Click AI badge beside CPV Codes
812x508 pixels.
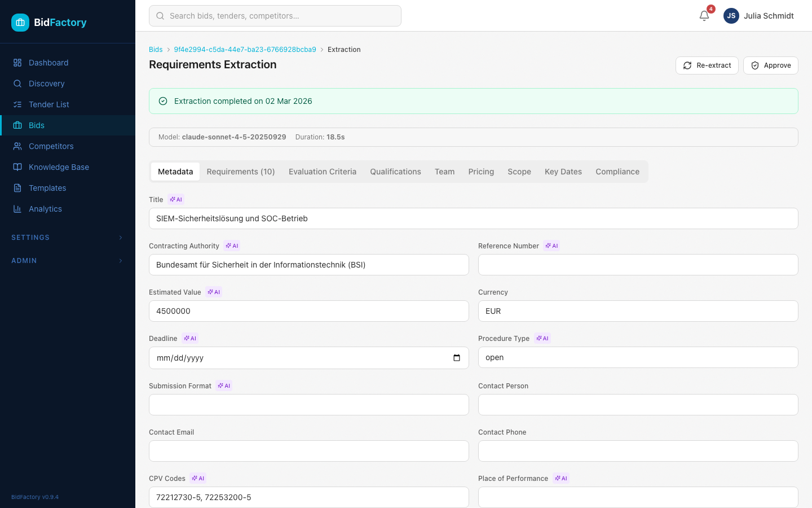tap(198, 478)
